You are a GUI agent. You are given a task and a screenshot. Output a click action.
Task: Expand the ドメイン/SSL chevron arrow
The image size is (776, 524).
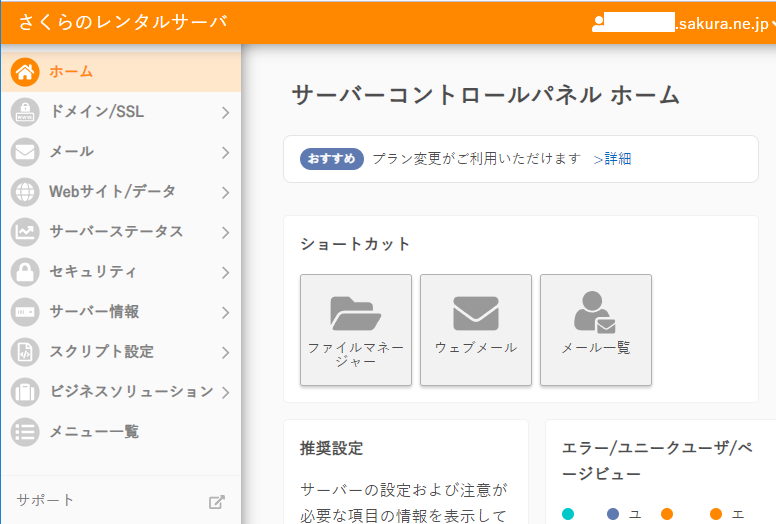point(225,113)
